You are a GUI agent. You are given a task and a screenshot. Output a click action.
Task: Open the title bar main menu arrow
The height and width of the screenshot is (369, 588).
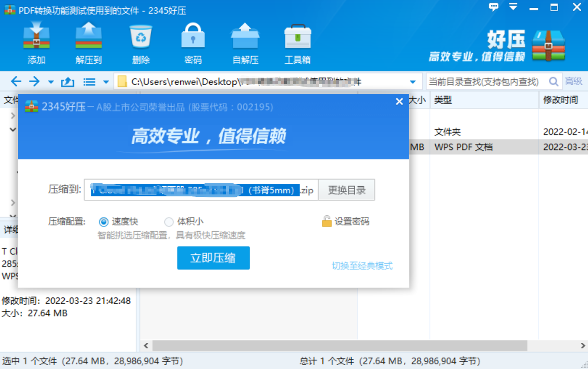(x=513, y=7)
